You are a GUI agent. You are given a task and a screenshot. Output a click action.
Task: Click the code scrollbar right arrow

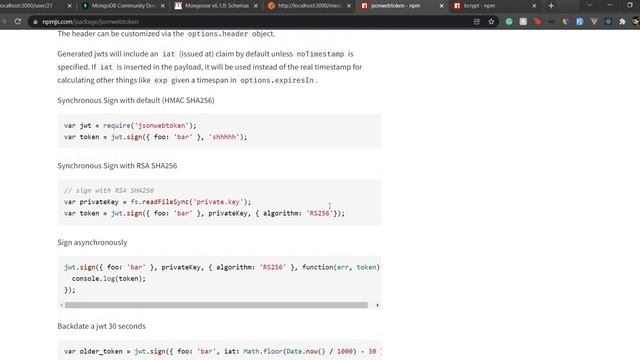click(x=377, y=305)
